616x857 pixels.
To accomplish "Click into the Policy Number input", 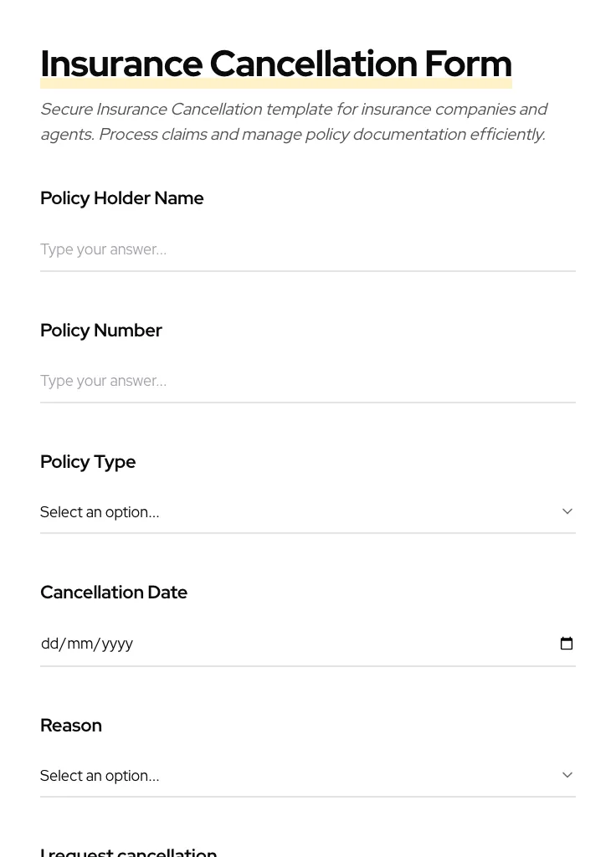I will (307, 381).
